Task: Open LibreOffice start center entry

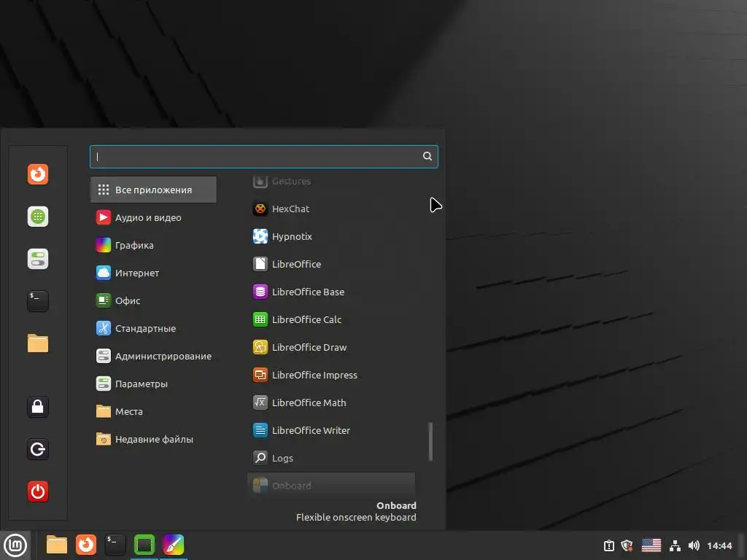Action: pyautogui.click(x=331, y=264)
